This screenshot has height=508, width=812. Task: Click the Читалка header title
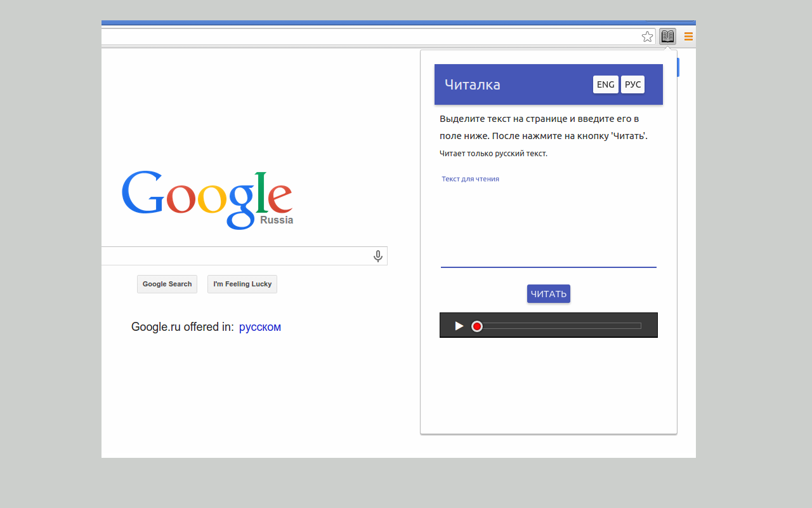point(473,84)
